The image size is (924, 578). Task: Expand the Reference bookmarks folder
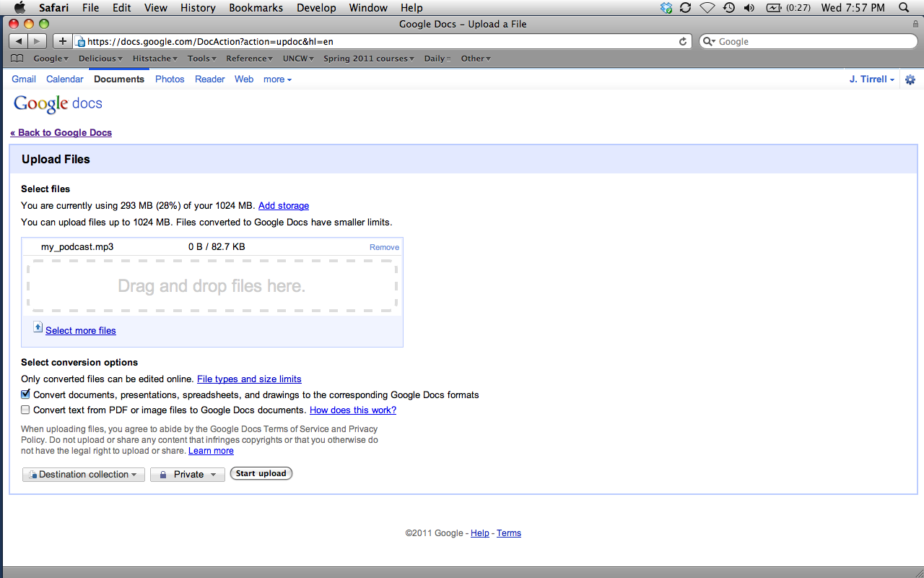250,59
